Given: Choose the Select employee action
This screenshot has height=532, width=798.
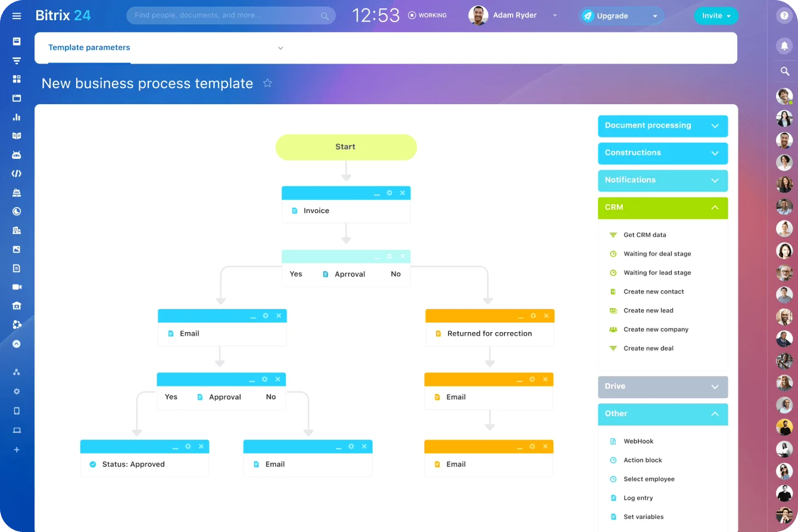Looking at the screenshot, I should 649,479.
